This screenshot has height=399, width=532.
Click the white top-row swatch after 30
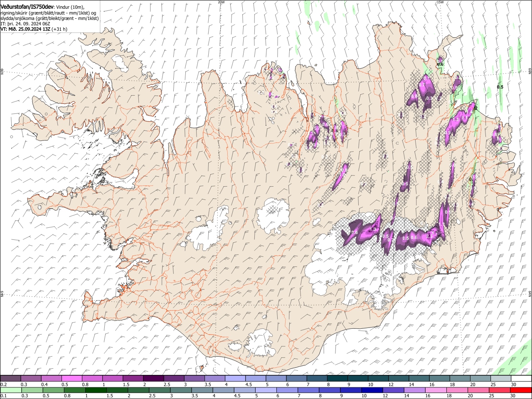[521, 378]
